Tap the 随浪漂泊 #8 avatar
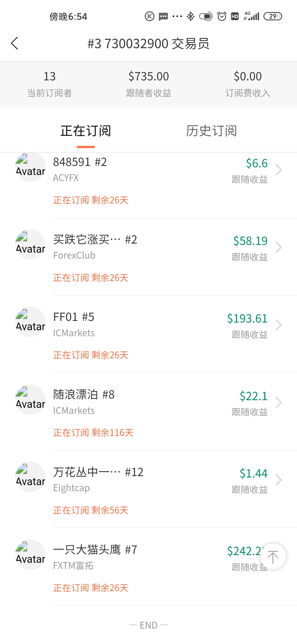 pos(30,399)
